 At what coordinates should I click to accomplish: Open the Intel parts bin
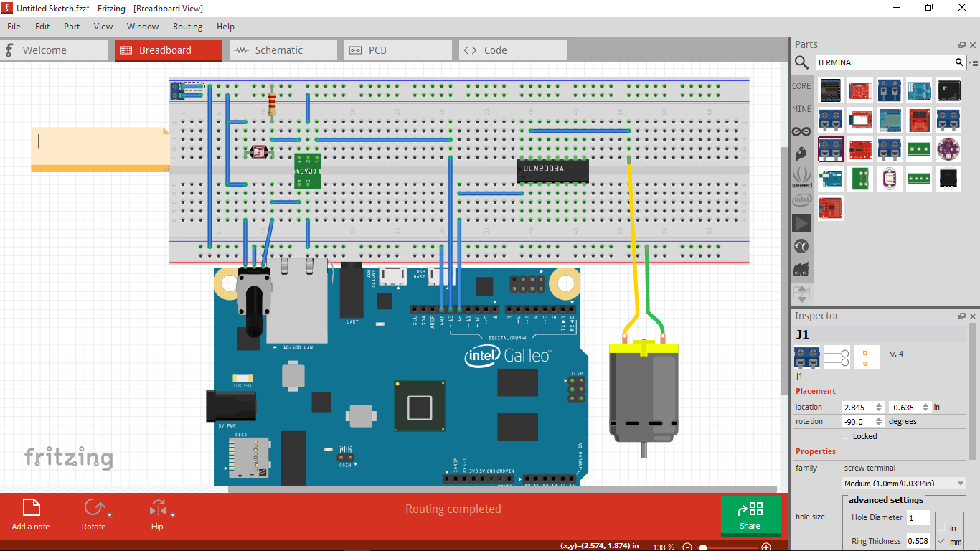(801, 199)
